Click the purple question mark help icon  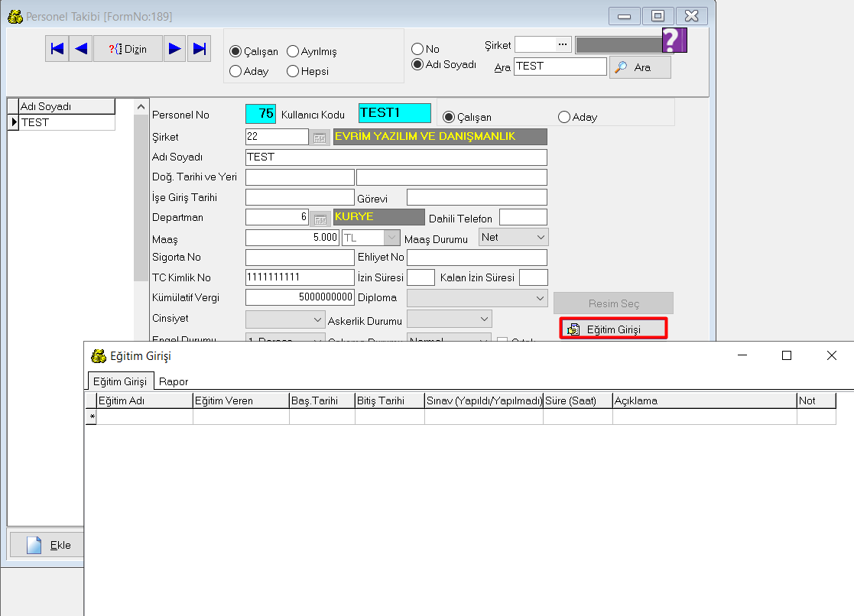pos(674,40)
